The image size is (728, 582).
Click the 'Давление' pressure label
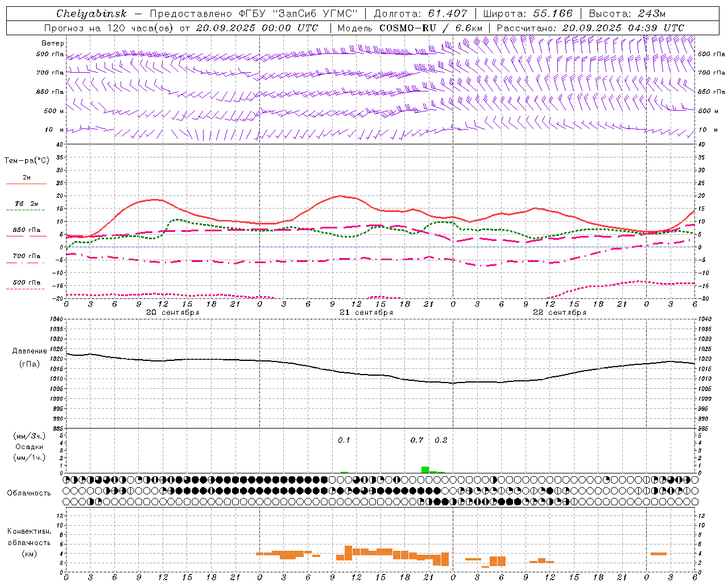(30, 351)
